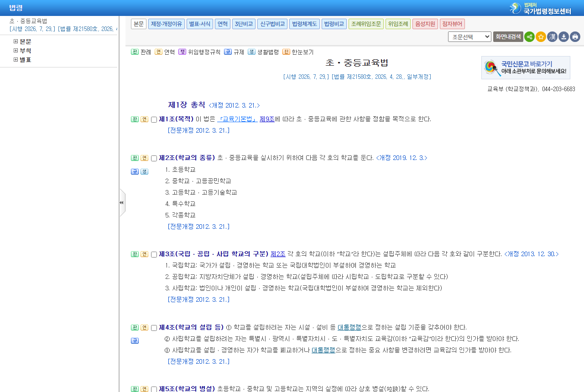Click 생활법령 legend icon
This screenshot has height=392, width=584.
251,52
